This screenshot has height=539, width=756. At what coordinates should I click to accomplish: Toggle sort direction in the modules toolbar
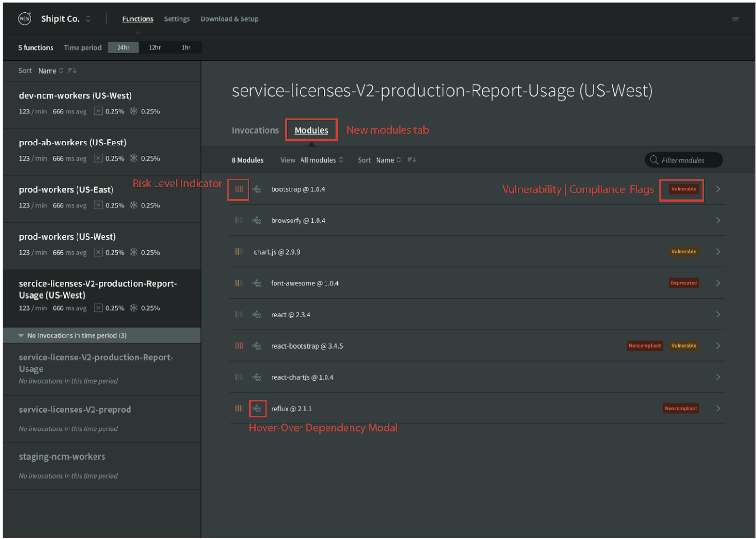[x=412, y=160]
